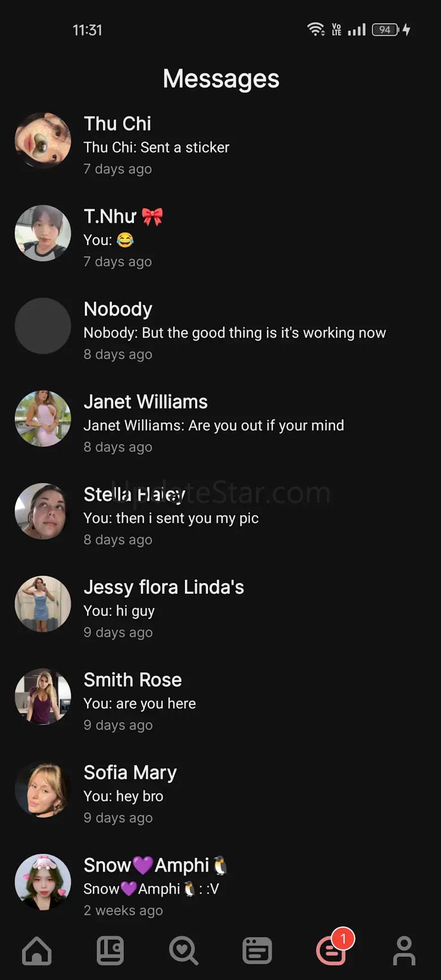The image size is (441, 980).
Task: Open the conversation with T.Như
Action: [x=220, y=233]
